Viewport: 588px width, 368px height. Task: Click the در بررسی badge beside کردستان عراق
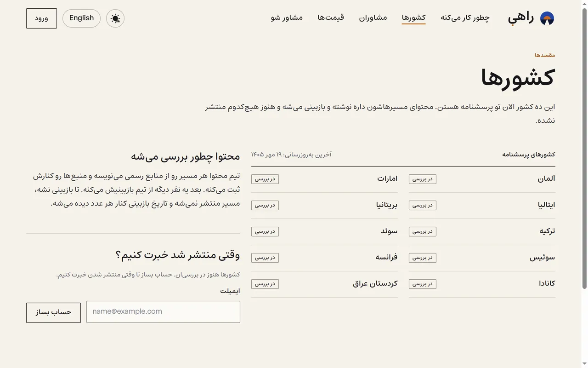pos(265,284)
